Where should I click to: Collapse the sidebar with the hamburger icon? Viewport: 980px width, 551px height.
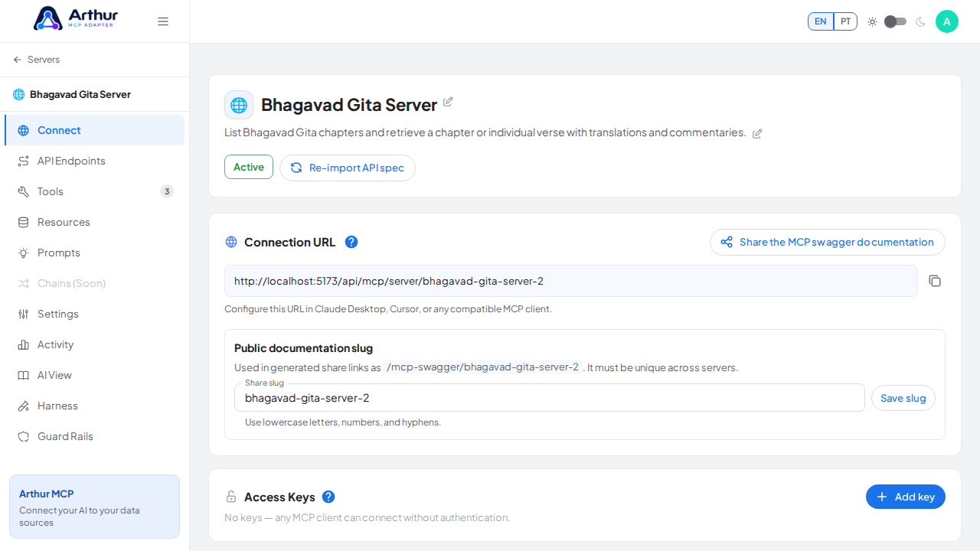click(x=163, y=21)
